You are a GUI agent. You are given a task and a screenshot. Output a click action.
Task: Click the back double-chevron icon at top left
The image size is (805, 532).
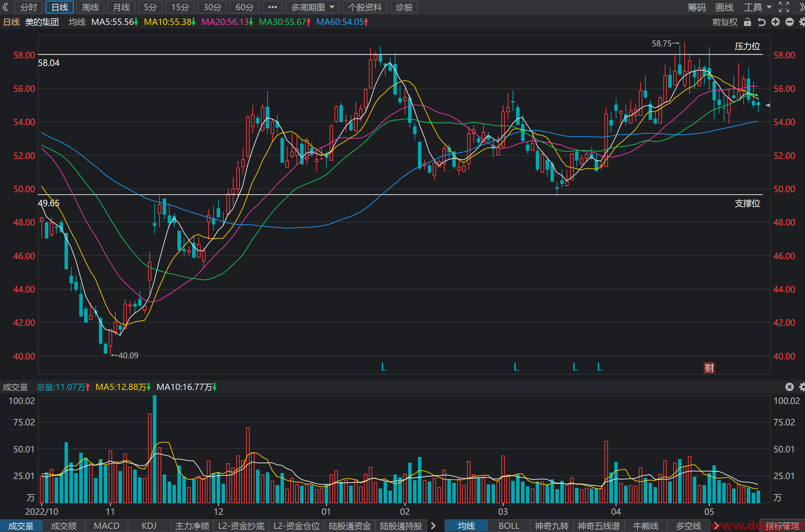coord(6,7)
